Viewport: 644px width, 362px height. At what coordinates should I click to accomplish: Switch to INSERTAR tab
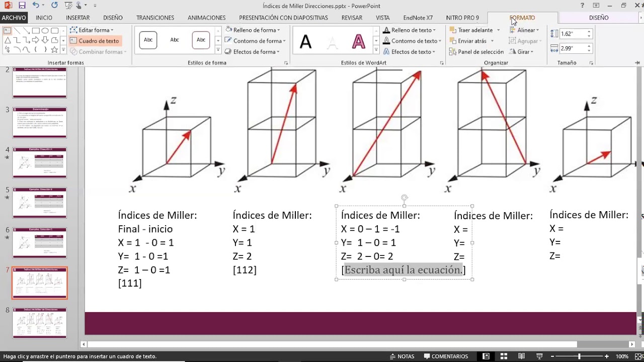[x=77, y=18]
